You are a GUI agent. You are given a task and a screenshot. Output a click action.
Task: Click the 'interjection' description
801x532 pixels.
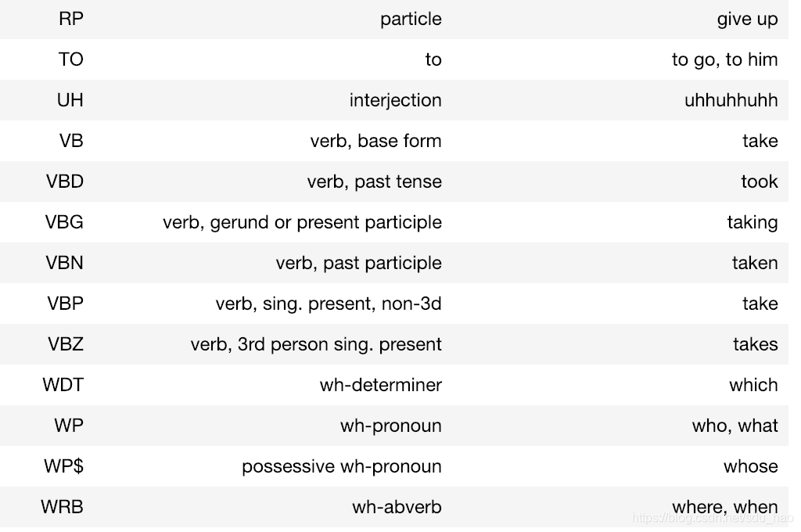point(395,100)
